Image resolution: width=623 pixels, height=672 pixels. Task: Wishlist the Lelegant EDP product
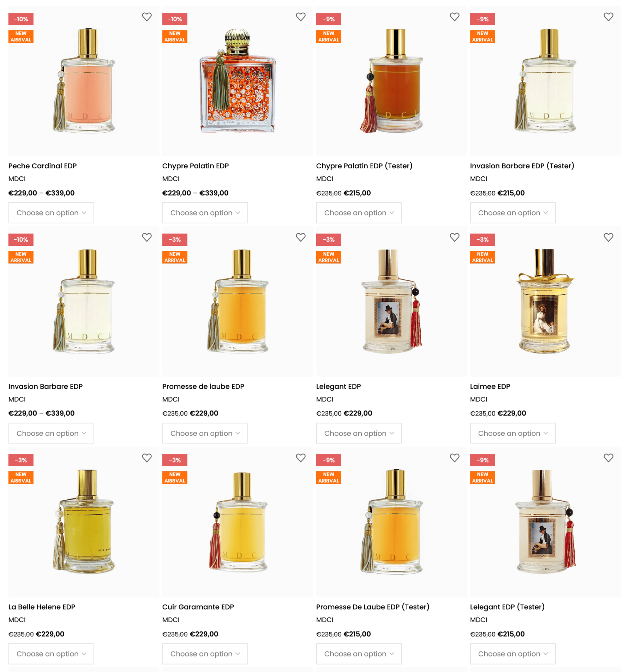455,237
